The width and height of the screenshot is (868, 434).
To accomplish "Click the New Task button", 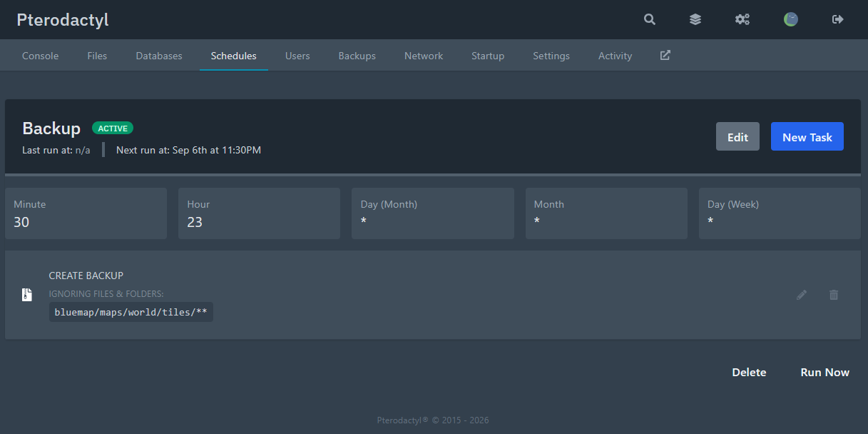I will pos(807,136).
